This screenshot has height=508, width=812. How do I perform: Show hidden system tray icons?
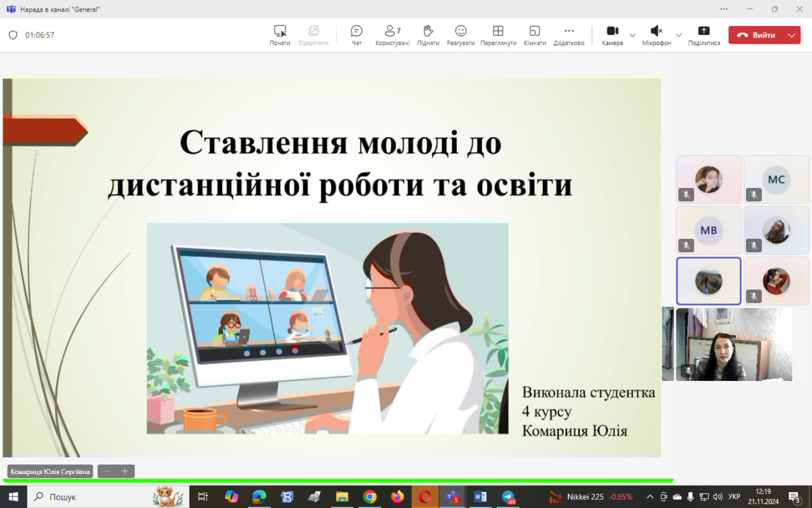(x=650, y=497)
